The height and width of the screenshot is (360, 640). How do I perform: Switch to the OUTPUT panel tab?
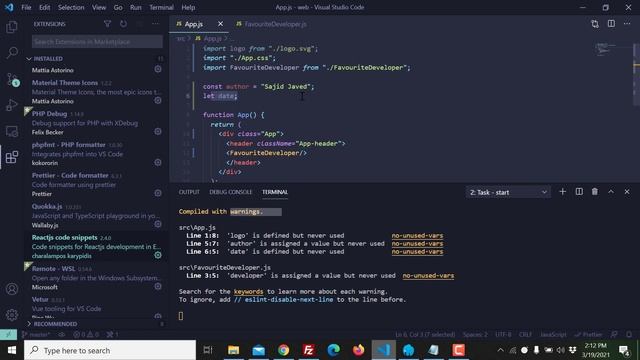189,192
